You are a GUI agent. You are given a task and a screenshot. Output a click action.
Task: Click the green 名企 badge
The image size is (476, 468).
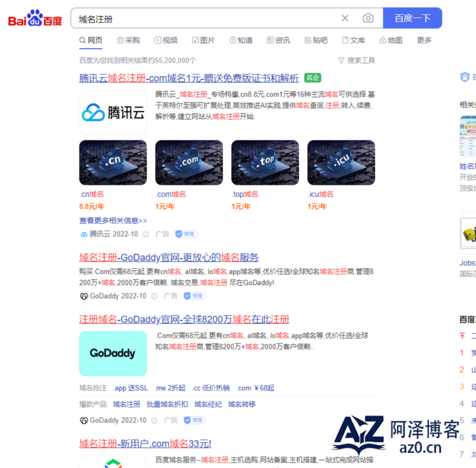click(313, 78)
